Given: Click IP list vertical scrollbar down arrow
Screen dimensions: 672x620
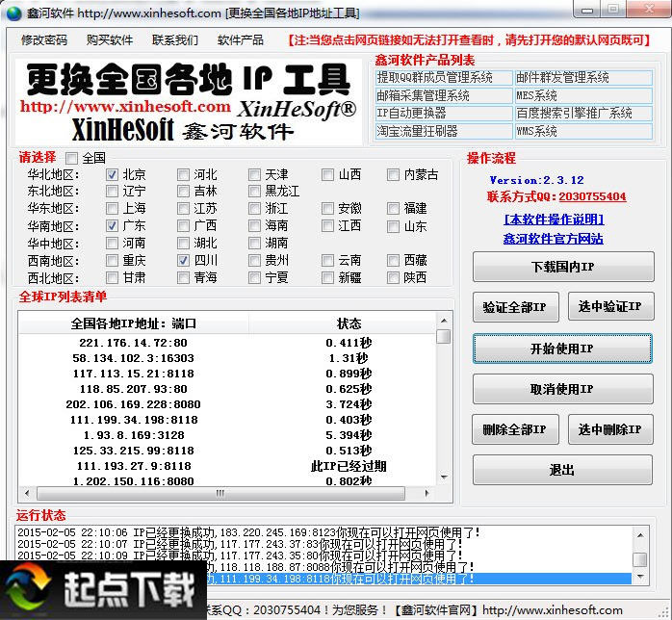Looking at the screenshot, I should (444, 477).
